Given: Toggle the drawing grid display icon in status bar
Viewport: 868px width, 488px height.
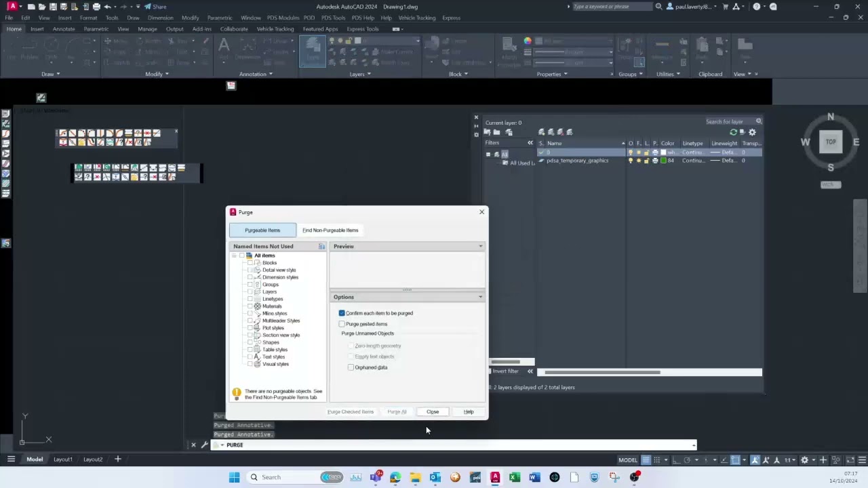Looking at the screenshot, I should coord(646,460).
